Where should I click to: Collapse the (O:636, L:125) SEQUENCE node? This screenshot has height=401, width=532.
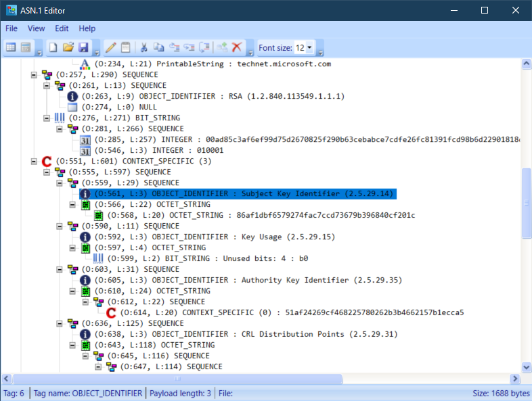pyautogui.click(x=60, y=323)
